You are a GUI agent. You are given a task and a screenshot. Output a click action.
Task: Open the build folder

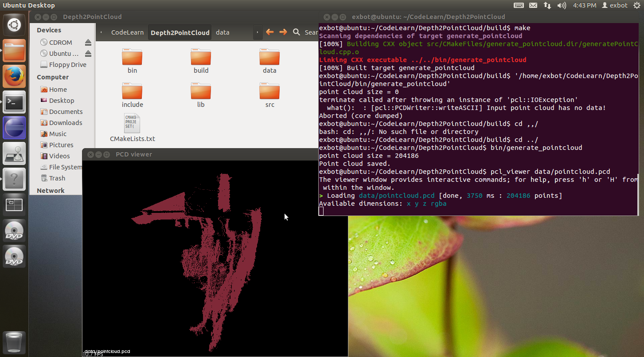click(x=201, y=61)
